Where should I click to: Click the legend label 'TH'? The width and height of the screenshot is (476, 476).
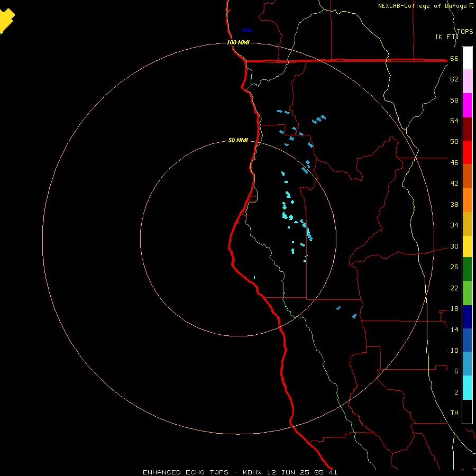click(454, 413)
